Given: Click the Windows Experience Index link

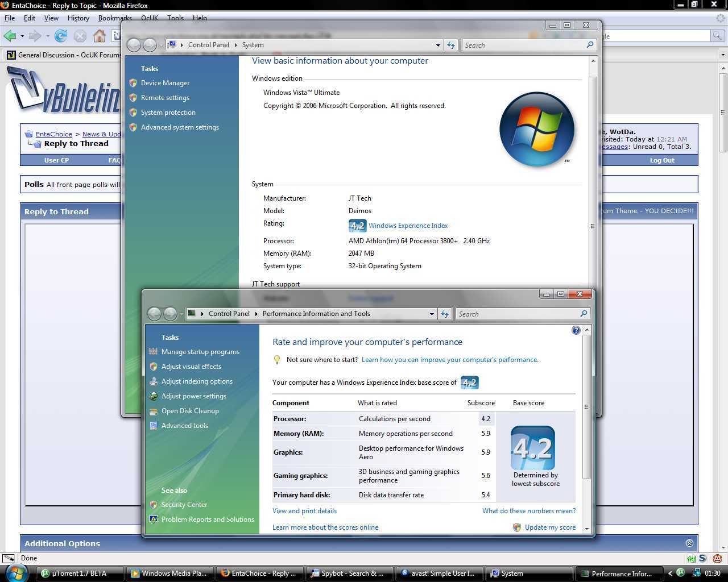Looking at the screenshot, I should (408, 226).
